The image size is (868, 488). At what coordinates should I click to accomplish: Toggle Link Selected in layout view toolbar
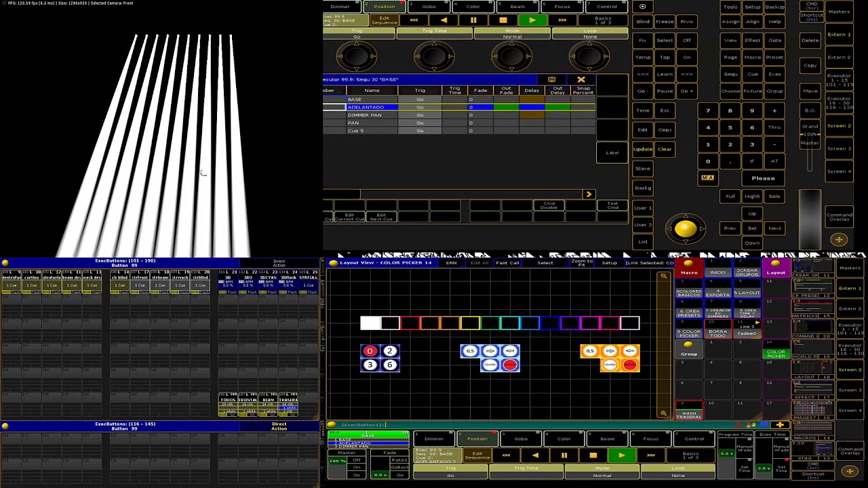[x=649, y=263]
